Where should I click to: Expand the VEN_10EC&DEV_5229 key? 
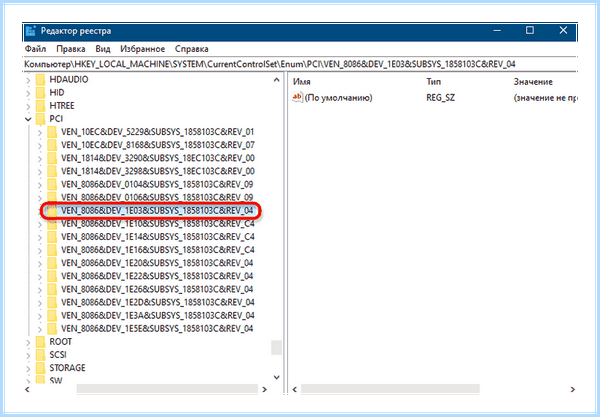click(40, 132)
